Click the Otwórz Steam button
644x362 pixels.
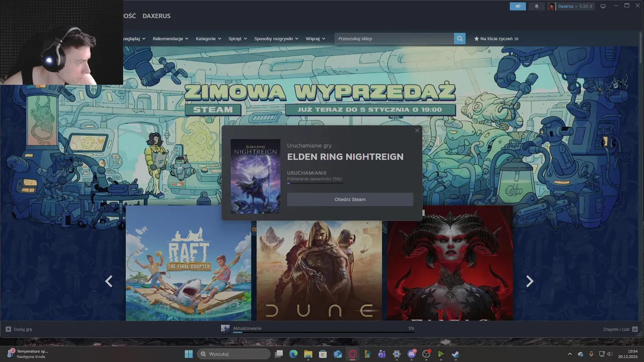tap(350, 200)
